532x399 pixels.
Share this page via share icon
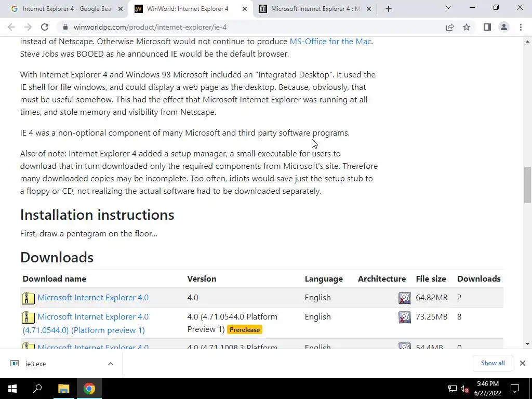[x=450, y=27]
